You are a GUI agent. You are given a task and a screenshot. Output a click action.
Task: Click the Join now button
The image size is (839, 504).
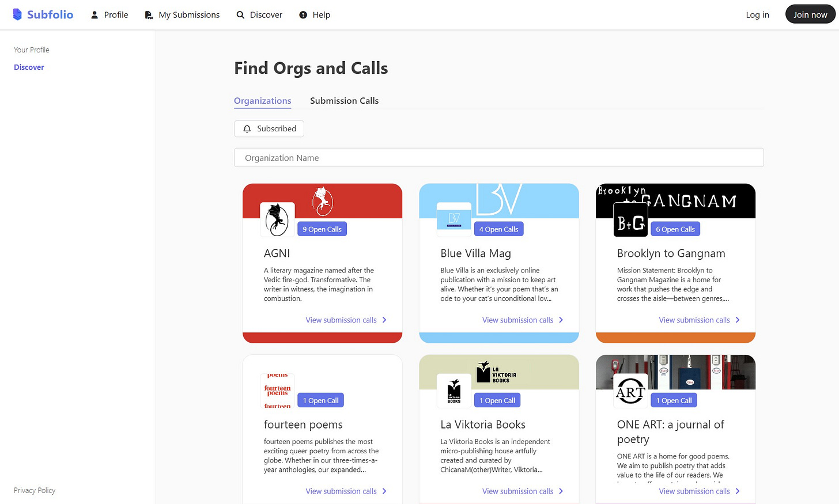pos(810,15)
